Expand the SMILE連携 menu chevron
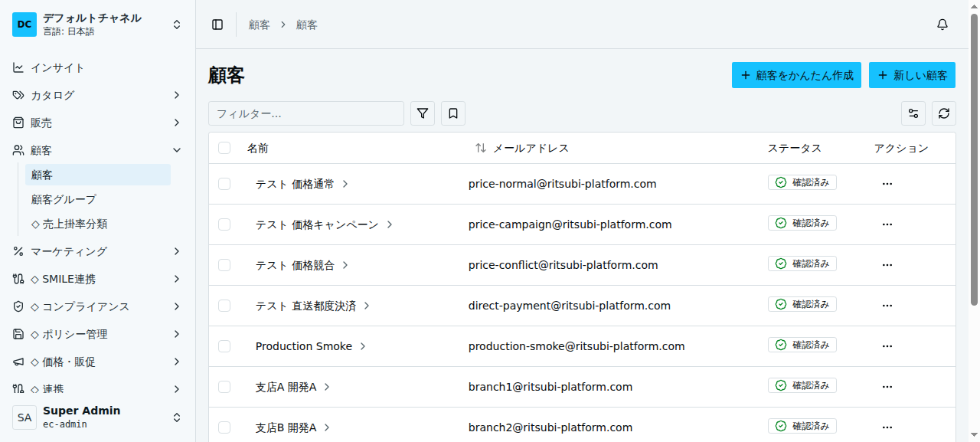Screen dimensions: 980x442 pyautogui.click(x=177, y=279)
